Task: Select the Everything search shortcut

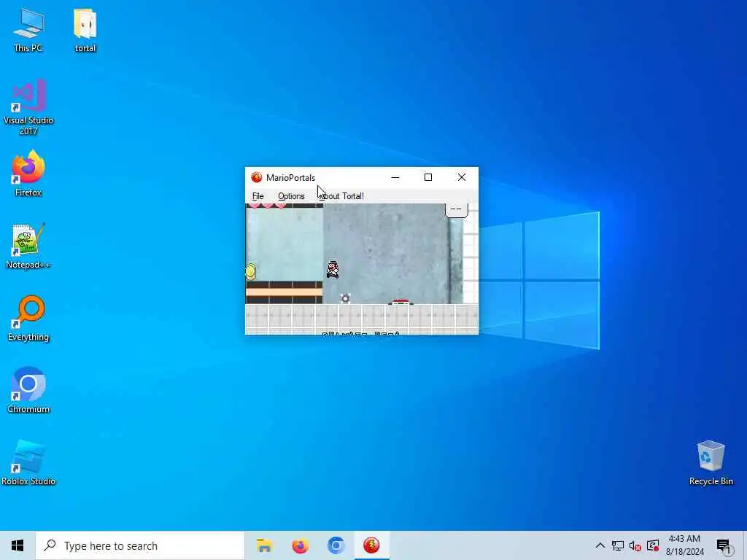Action: pos(28,318)
